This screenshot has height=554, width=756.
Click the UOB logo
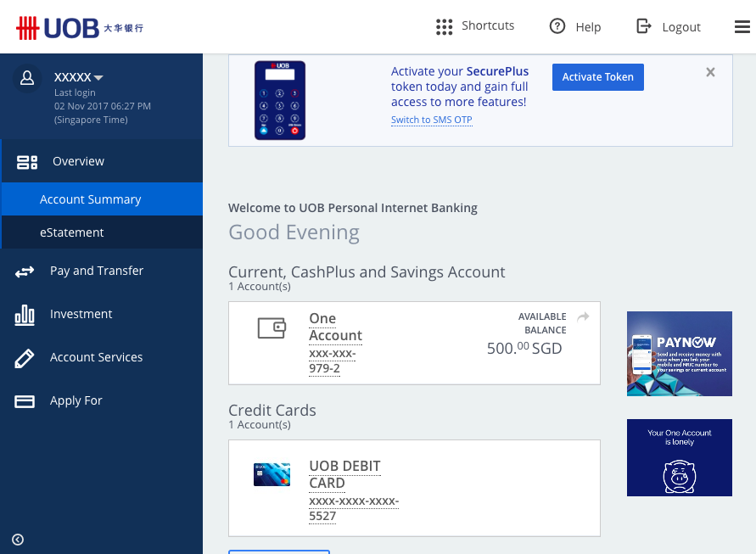80,28
